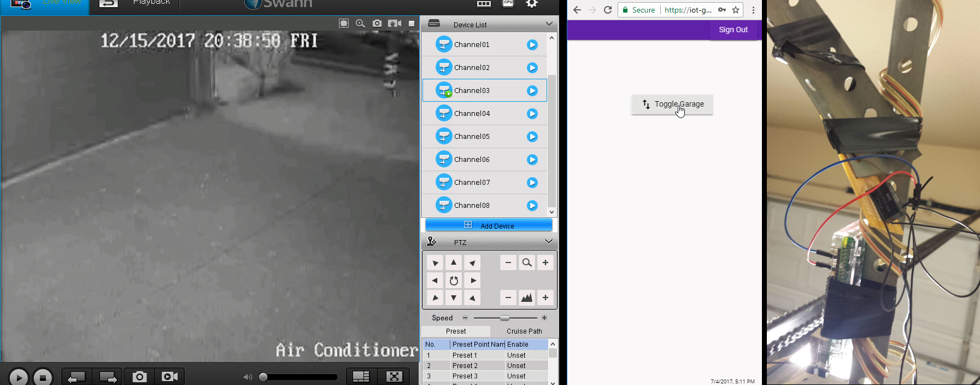The image size is (980, 385).
Task: Select Channel02 in the device list
Action: [x=484, y=67]
